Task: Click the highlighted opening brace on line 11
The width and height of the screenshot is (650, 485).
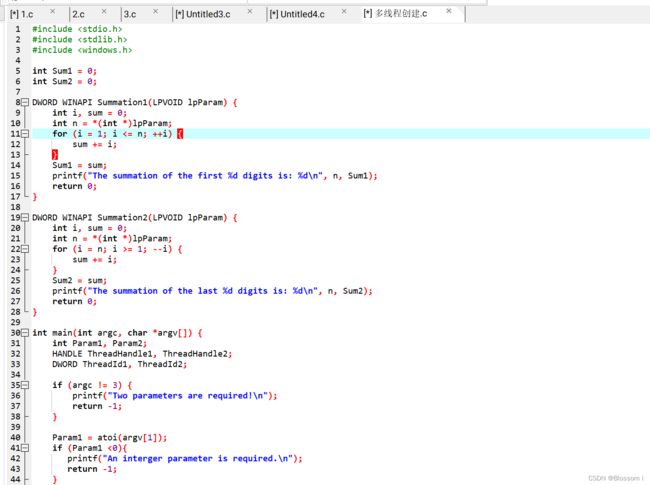Action: 180,133
